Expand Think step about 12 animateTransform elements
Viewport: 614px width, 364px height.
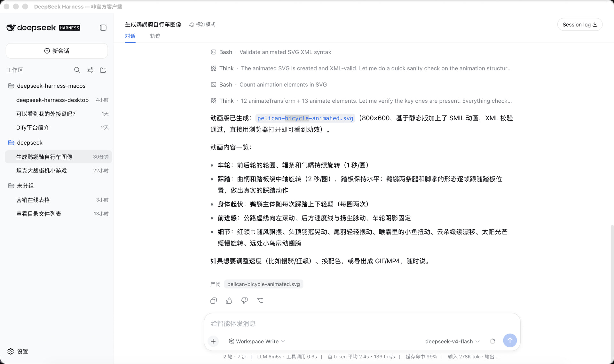361,101
